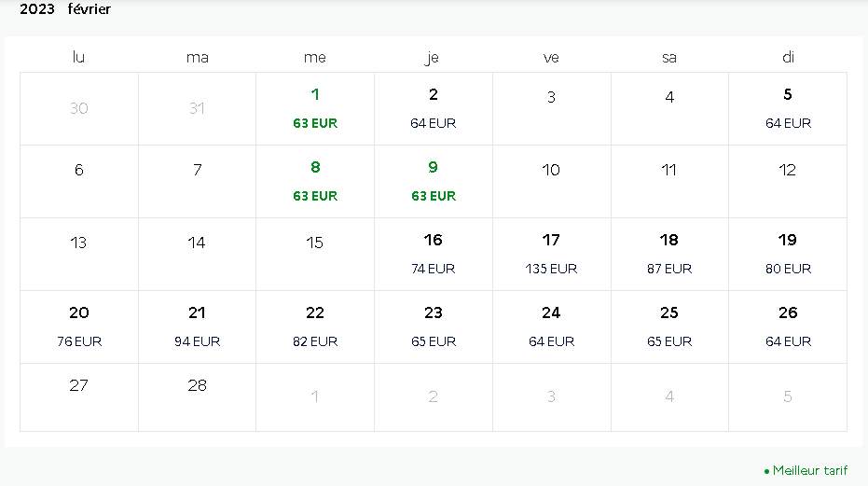Select February 21 at 94 EUR
The width and height of the screenshot is (868, 486).
coord(197,327)
